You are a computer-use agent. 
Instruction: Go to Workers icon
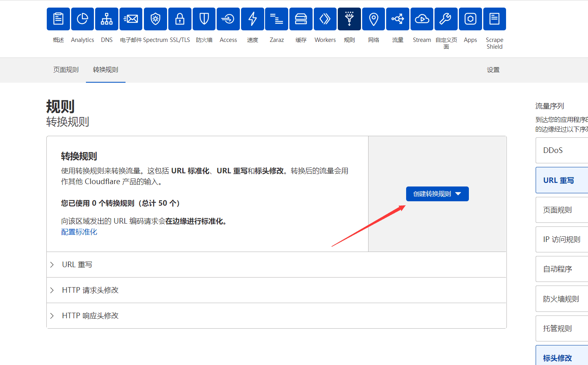(325, 19)
